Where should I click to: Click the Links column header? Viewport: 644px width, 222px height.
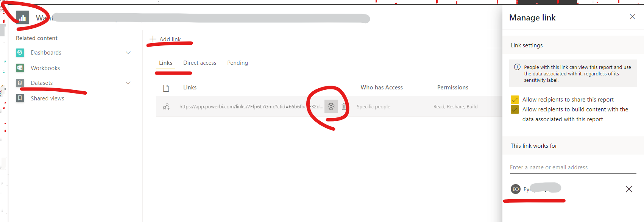pos(190,88)
